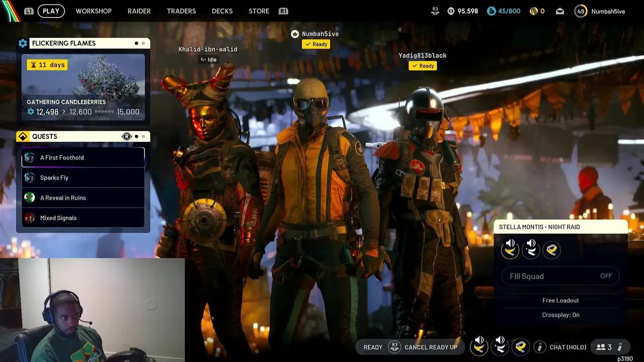Click CANCEL READY UP button
Screen dimensions: 644x362
[x=431, y=347]
